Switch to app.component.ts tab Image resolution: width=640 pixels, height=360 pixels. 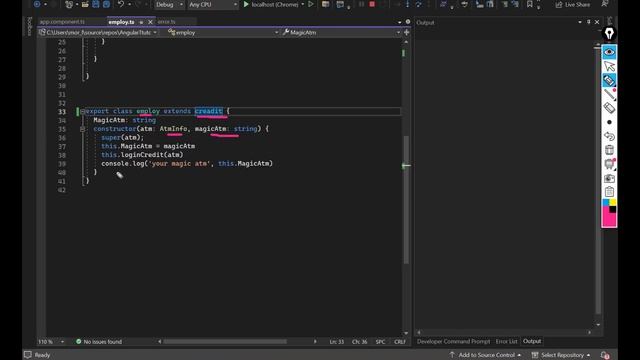pyautogui.click(x=62, y=22)
